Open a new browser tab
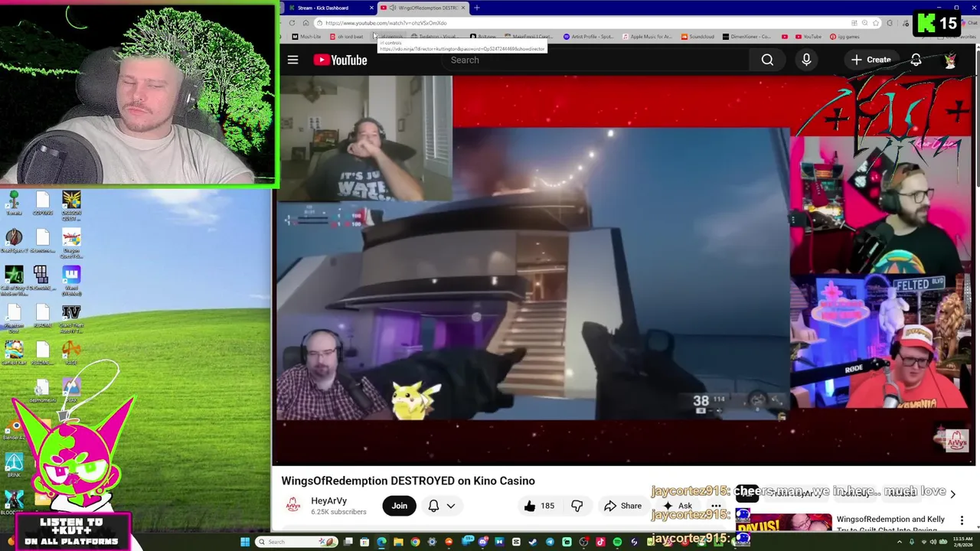 (x=476, y=8)
